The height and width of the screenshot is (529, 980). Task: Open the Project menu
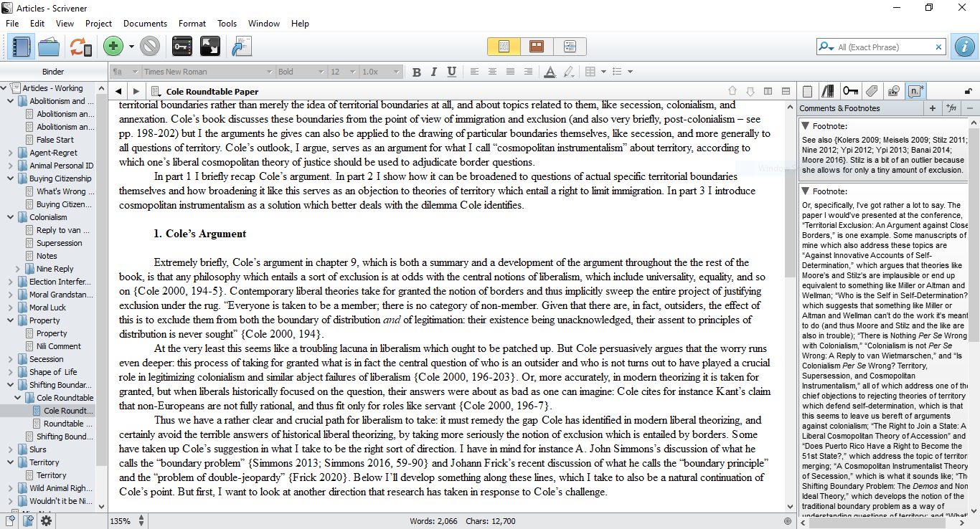[98, 24]
